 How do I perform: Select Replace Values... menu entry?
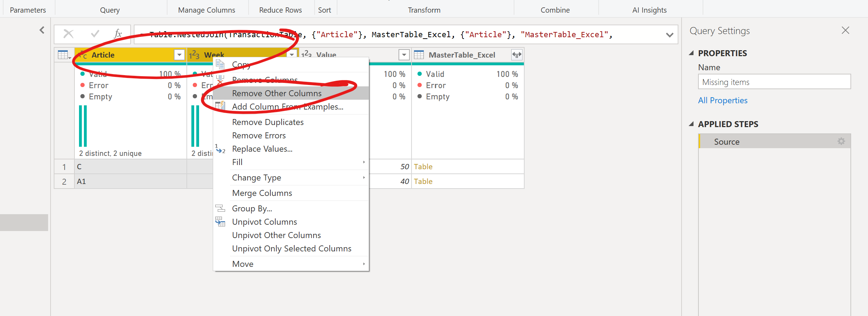(291, 149)
